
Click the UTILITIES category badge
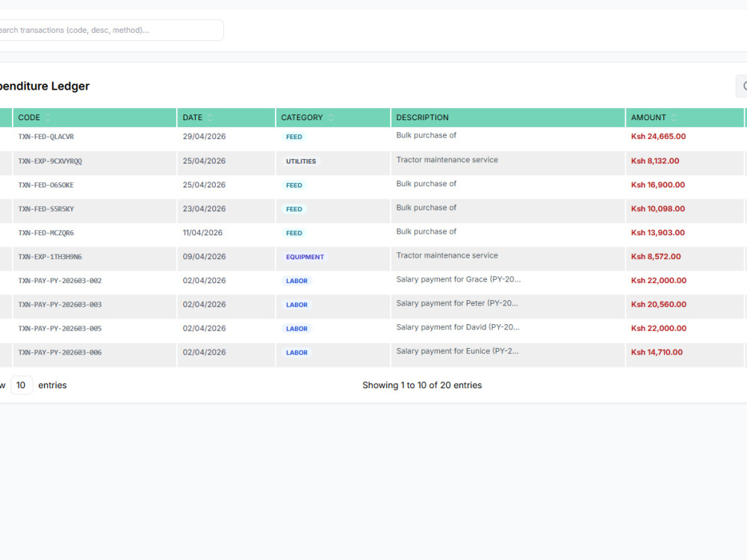tap(301, 161)
